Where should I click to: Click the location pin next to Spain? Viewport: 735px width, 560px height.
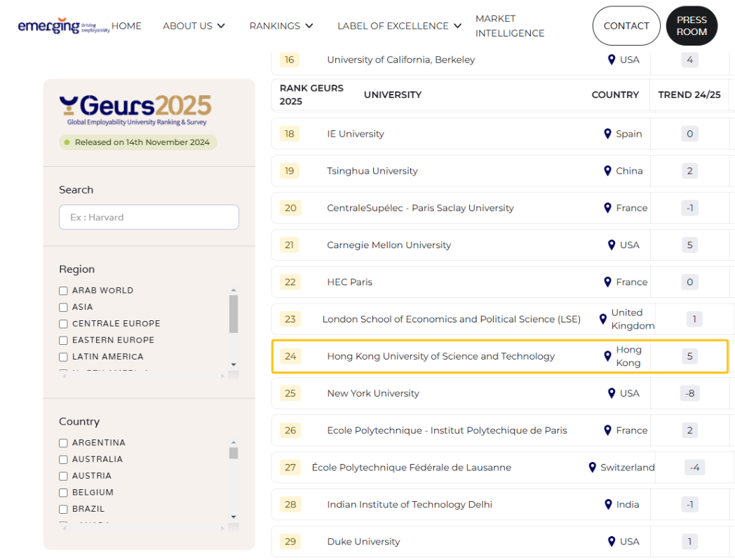[x=607, y=134]
